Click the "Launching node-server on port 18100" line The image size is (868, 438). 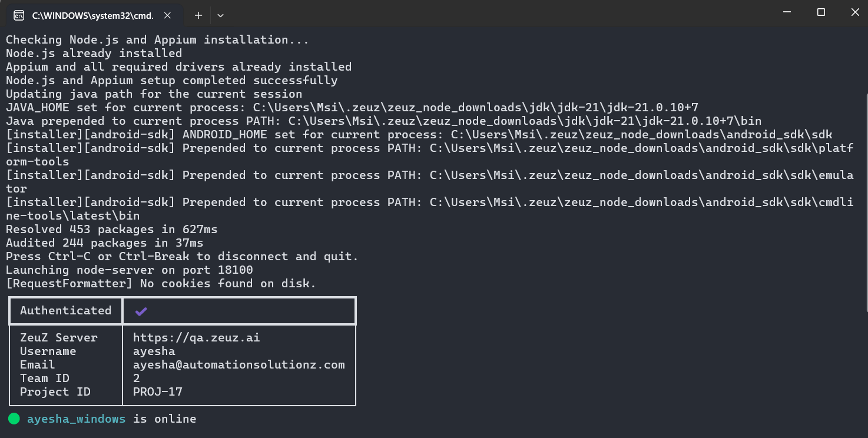129,270
